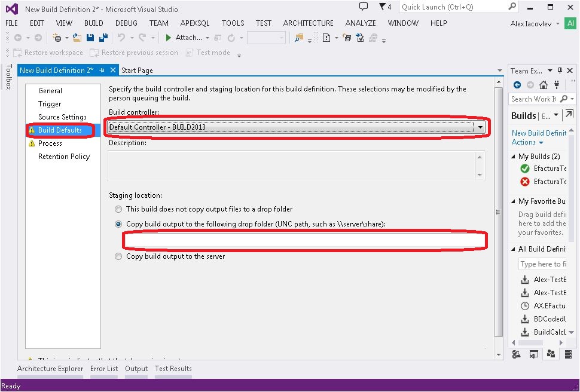Screen dimensions: 580x392
Task: Open the BUILD menu
Action: (94, 23)
